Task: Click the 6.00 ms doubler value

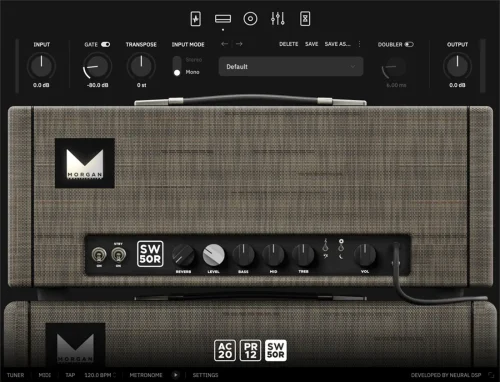Action: [x=396, y=85]
